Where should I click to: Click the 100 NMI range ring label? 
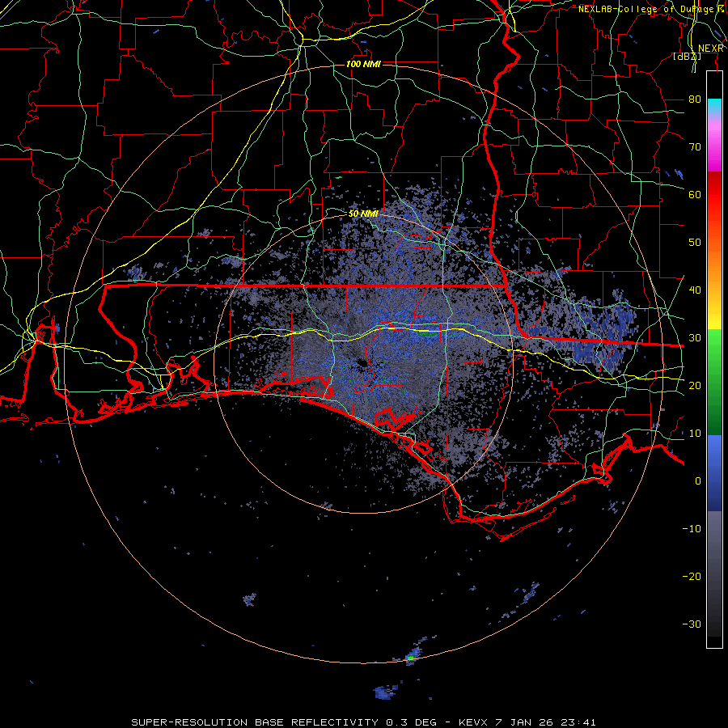click(363, 64)
